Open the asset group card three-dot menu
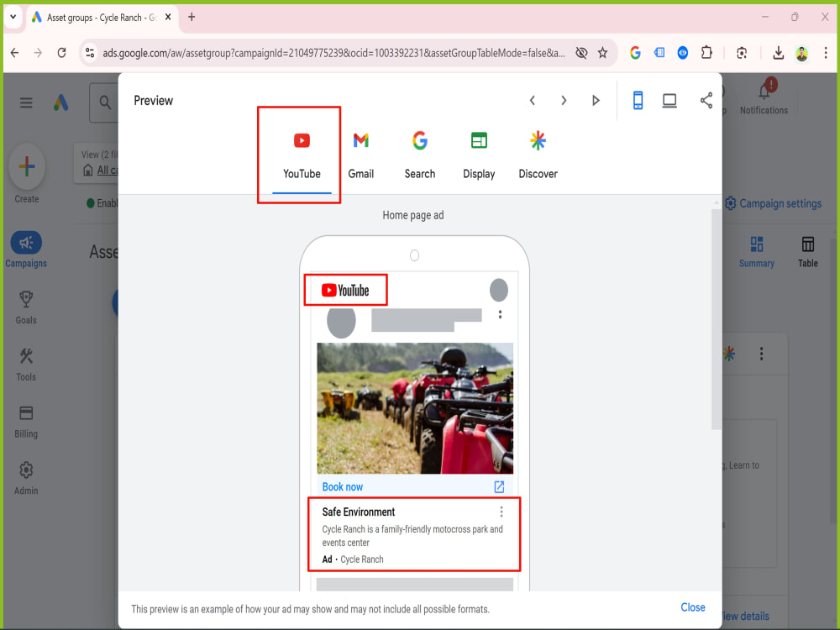 pos(761,354)
